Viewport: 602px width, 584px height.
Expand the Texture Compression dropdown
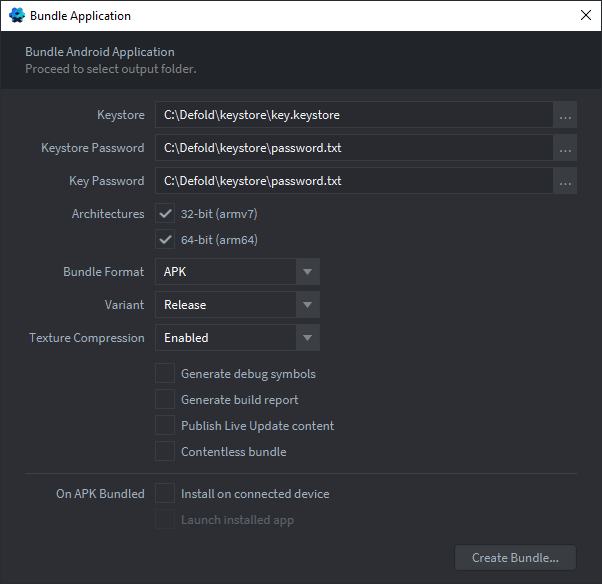pyautogui.click(x=237, y=337)
